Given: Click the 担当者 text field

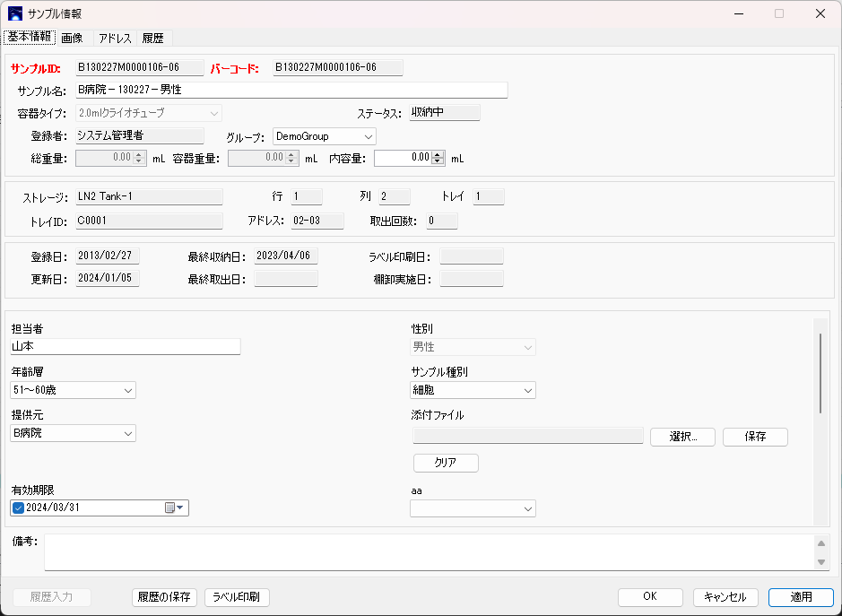Looking at the screenshot, I should click(x=126, y=347).
